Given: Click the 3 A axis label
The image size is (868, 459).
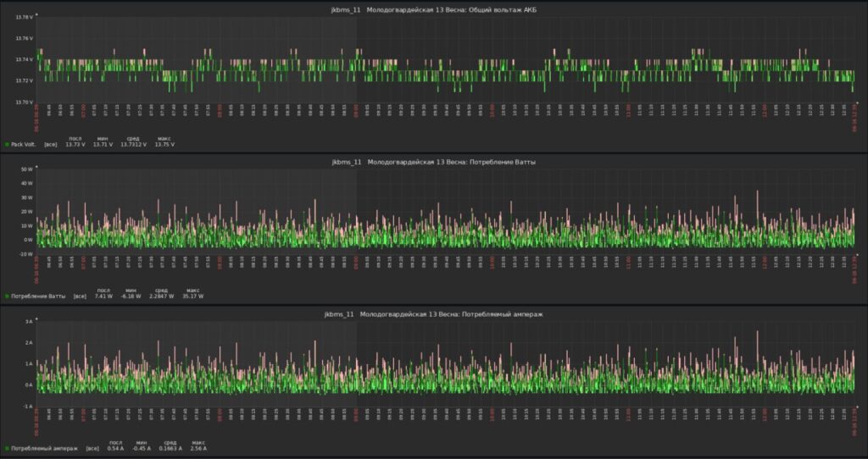Looking at the screenshot, I should 29,321.
